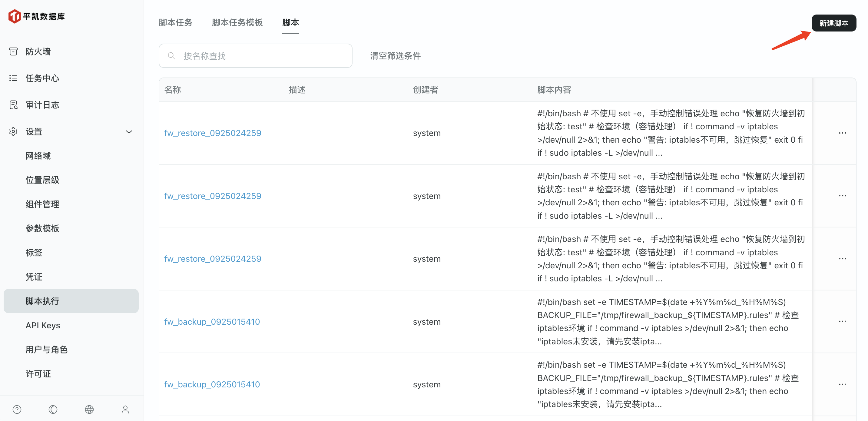Image resolution: width=868 pixels, height=421 pixels.
Task: Switch to 脚本任务模板 tab
Action: point(237,23)
